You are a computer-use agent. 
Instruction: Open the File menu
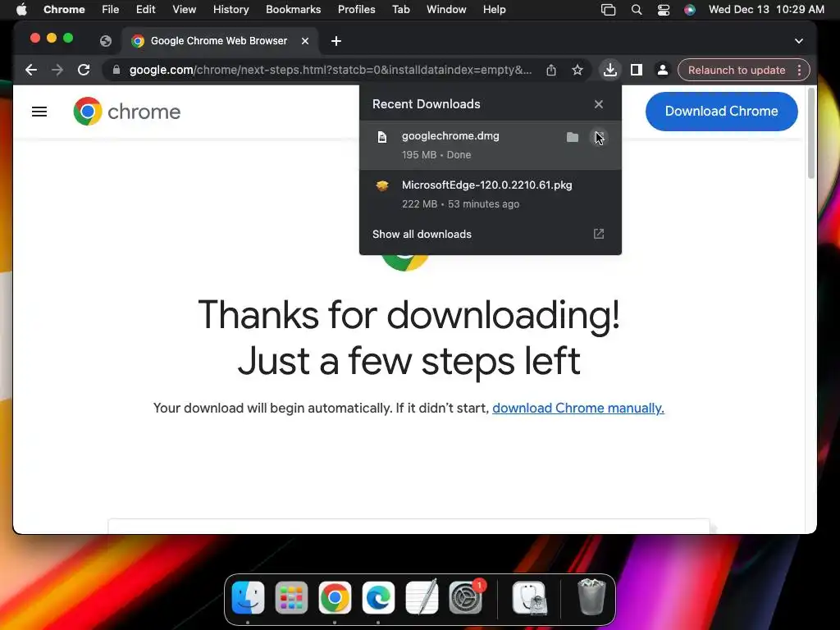click(x=111, y=10)
